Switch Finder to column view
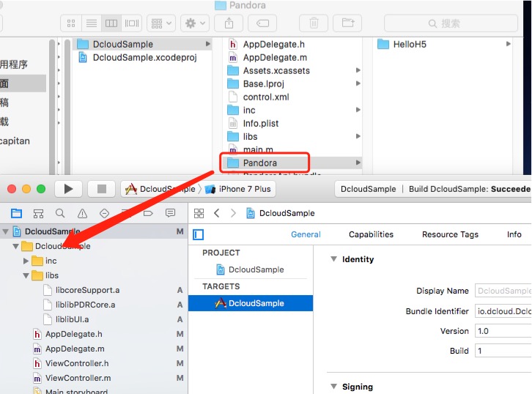The width and height of the screenshot is (532, 394). point(111,23)
